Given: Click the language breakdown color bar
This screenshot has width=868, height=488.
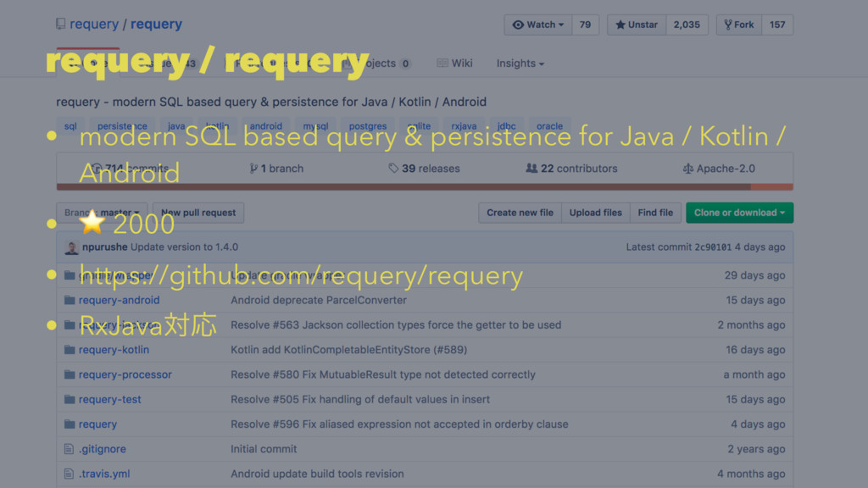Looking at the screenshot, I should click(x=425, y=187).
